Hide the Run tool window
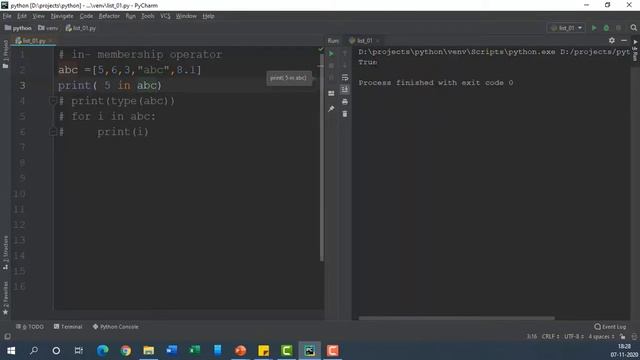 [624, 40]
